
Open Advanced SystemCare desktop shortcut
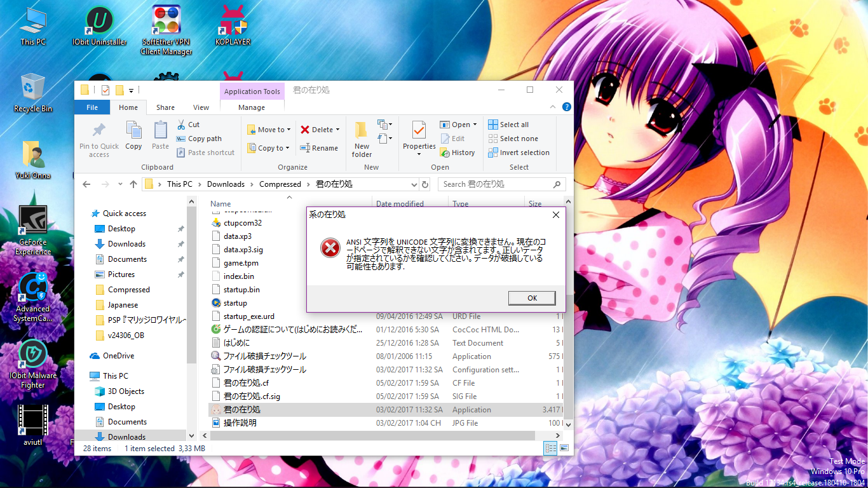[x=33, y=297]
